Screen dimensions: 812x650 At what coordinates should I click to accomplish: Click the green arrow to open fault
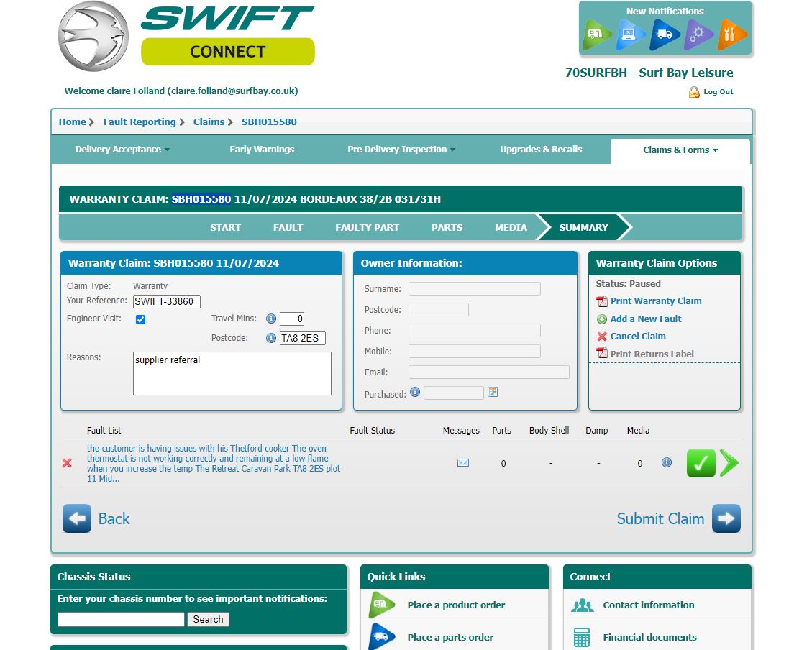(x=729, y=463)
